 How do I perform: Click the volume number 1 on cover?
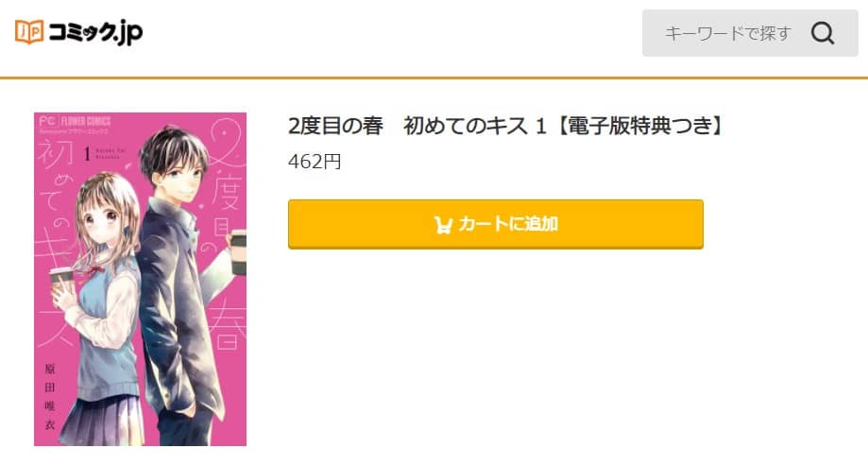87,153
